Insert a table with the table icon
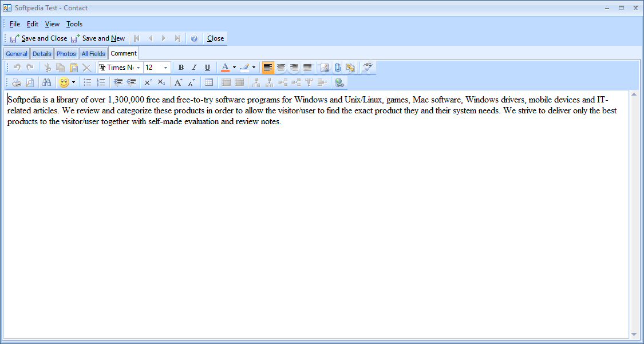644x344 pixels. coord(208,82)
